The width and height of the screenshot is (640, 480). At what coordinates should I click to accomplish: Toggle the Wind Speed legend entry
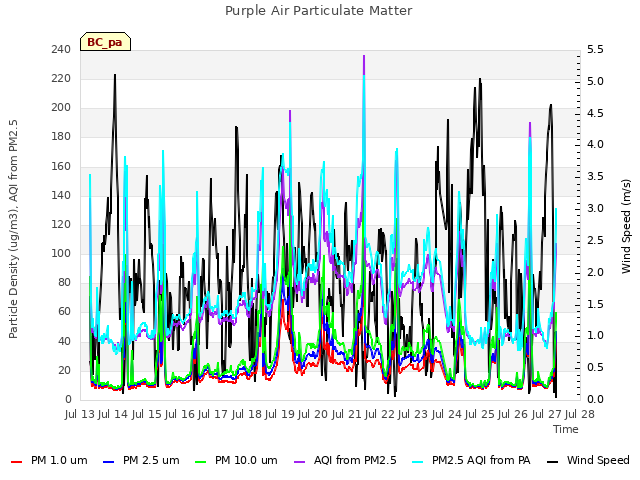click(x=588, y=461)
